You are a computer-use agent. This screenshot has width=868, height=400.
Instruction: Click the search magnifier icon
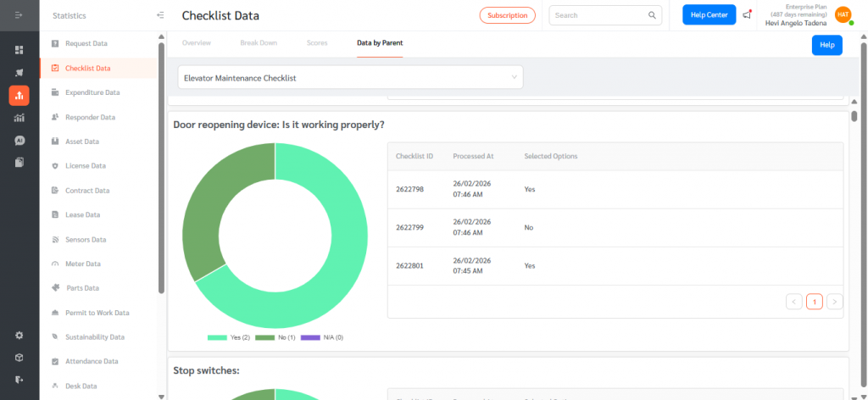click(x=652, y=15)
